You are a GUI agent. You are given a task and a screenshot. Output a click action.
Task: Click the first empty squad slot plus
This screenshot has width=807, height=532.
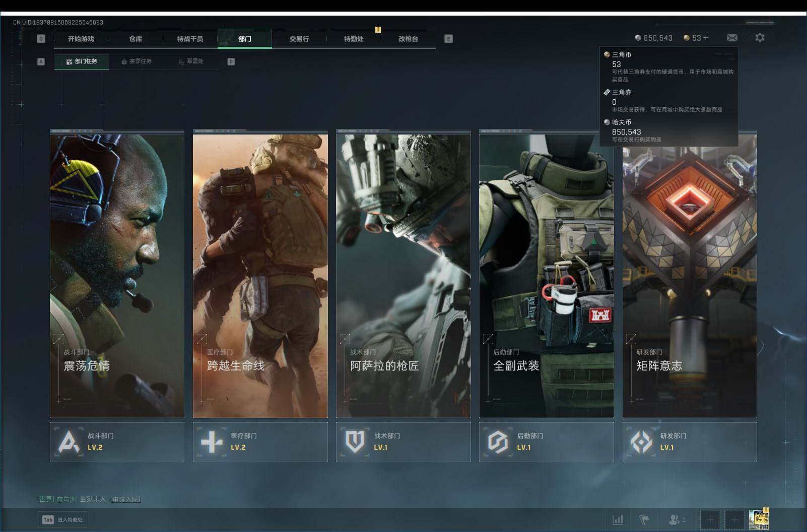tap(710, 519)
